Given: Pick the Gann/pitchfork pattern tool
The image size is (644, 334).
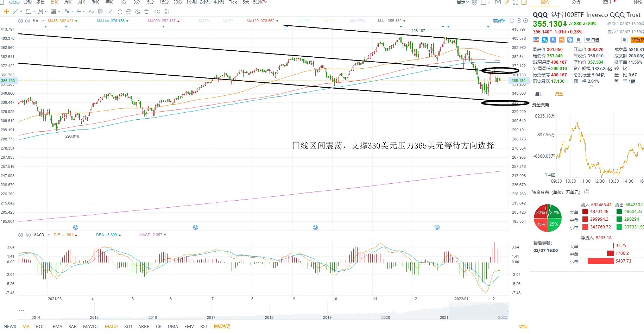Looking at the screenshot, I should [x=41, y=12].
